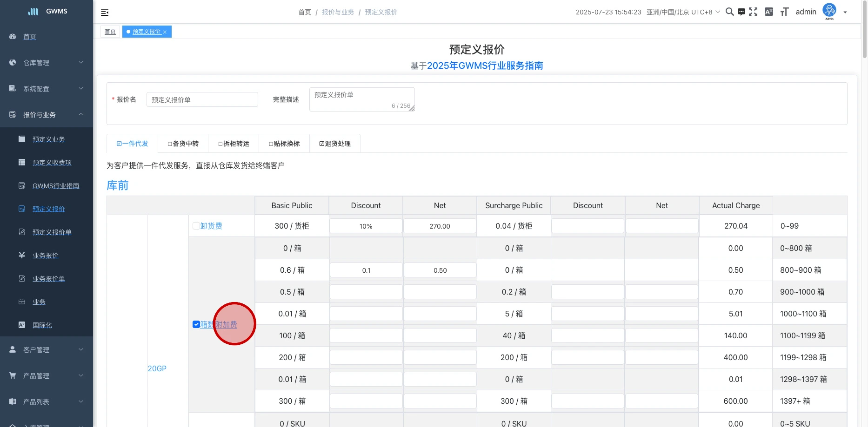Collapse the 报价与业务 sidebar menu
Screen dimensions: 868x427
click(47, 115)
